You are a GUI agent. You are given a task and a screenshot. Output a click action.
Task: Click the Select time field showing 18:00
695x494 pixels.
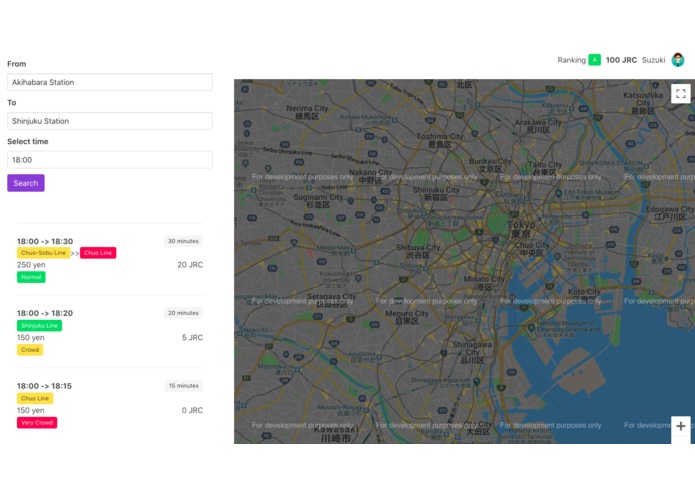(110, 160)
